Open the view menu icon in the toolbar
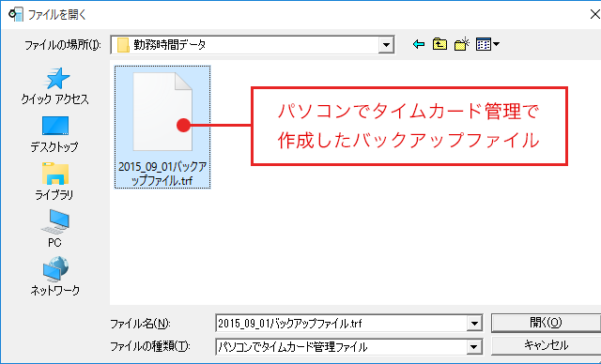 pos(487,44)
